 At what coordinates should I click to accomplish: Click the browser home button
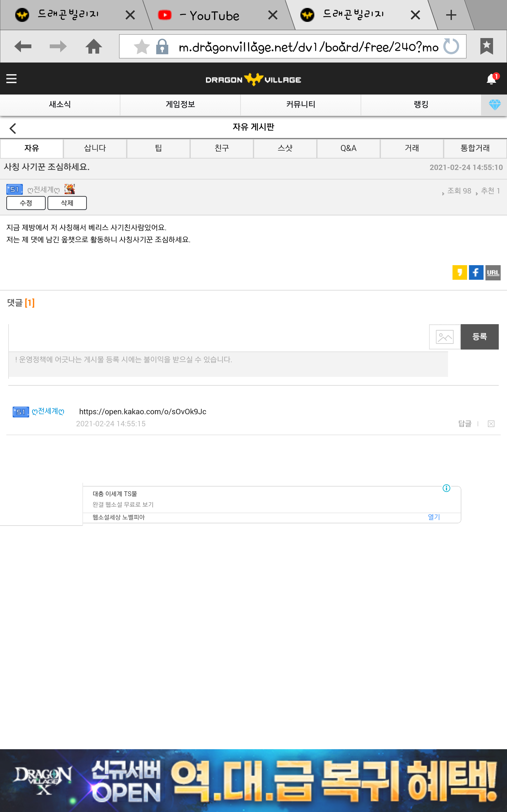pos(93,46)
